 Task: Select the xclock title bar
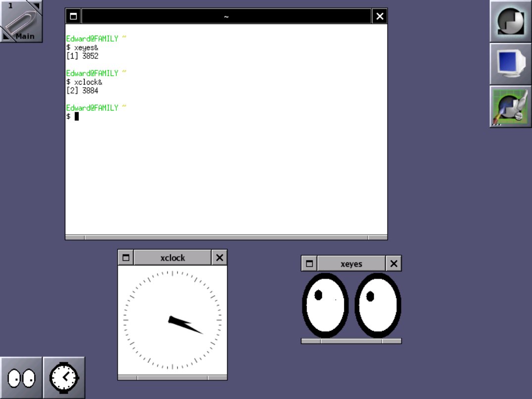(173, 257)
